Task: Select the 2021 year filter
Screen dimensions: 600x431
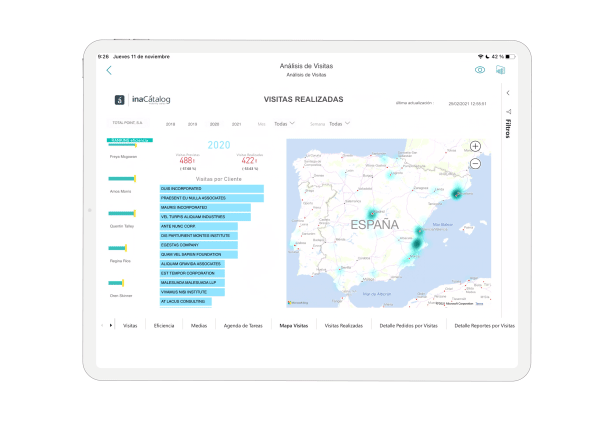Action: [x=236, y=125]
